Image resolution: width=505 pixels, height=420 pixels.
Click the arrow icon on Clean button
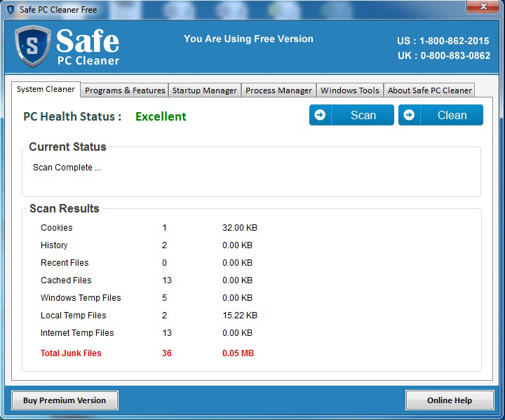click(x=409, y=115)
